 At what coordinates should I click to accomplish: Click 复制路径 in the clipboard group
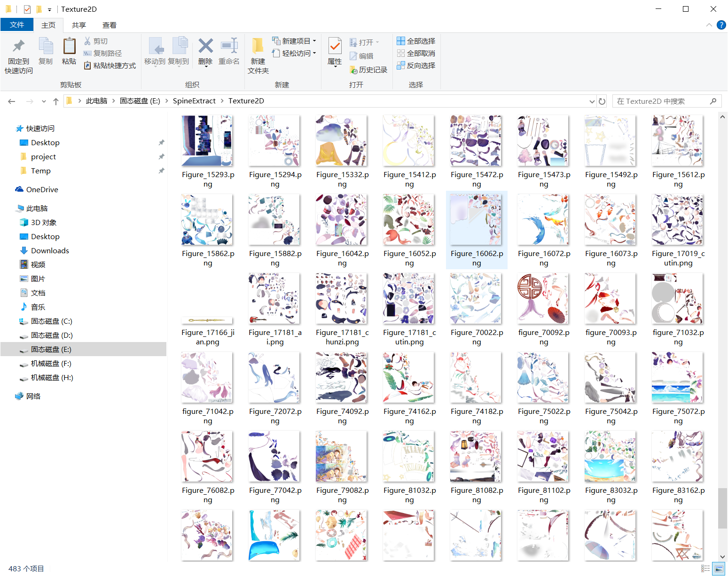point(102,54)
